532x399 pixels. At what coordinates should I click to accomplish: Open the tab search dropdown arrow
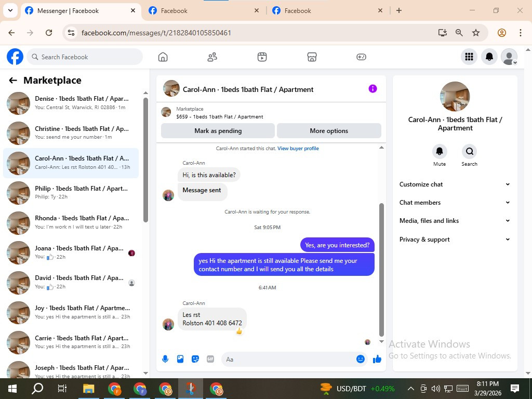coord(10,10)
